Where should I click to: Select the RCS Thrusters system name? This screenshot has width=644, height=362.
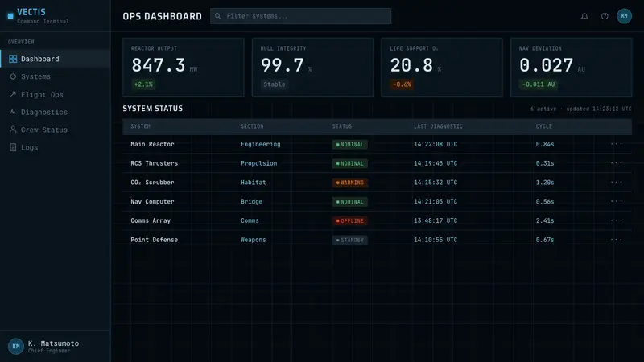point(154,163)
